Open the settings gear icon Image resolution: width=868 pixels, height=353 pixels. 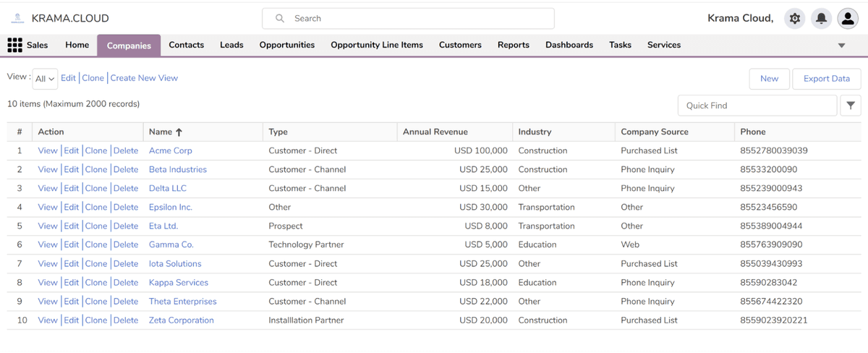tap(795, 19)
